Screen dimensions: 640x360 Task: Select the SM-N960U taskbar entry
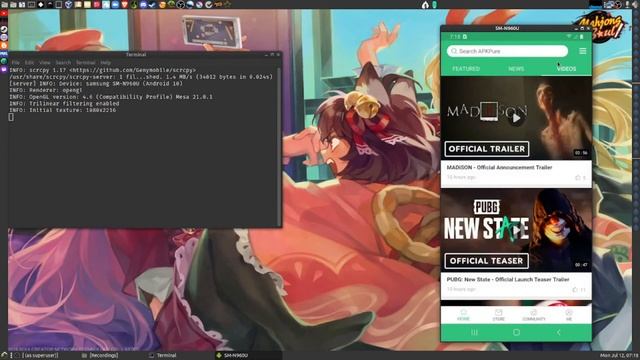point(232,356)
